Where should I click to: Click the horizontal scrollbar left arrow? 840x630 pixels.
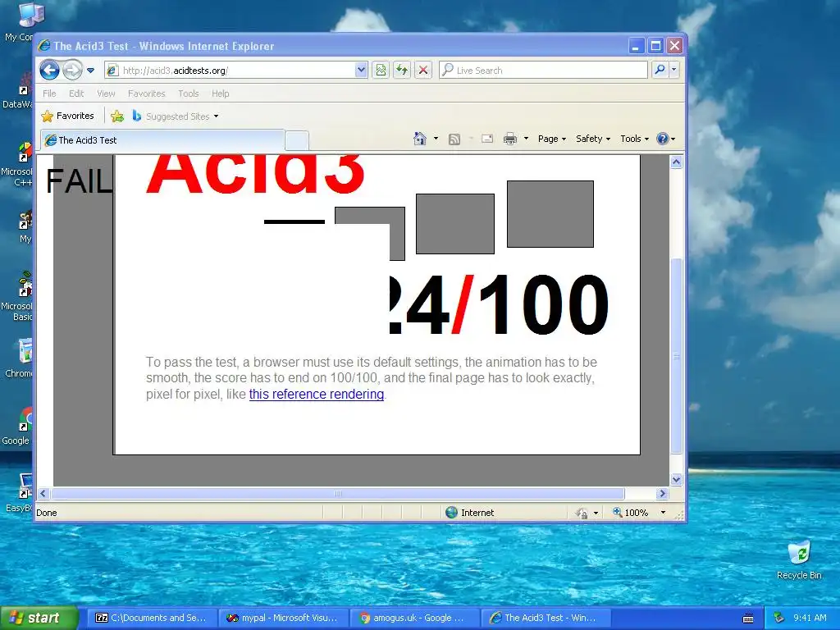point(43,493)
